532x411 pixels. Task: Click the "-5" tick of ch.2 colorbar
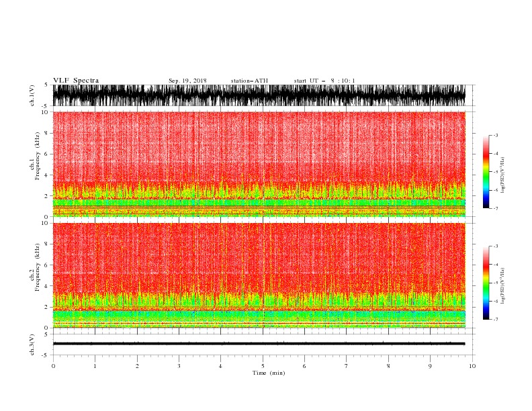(495, 283)
